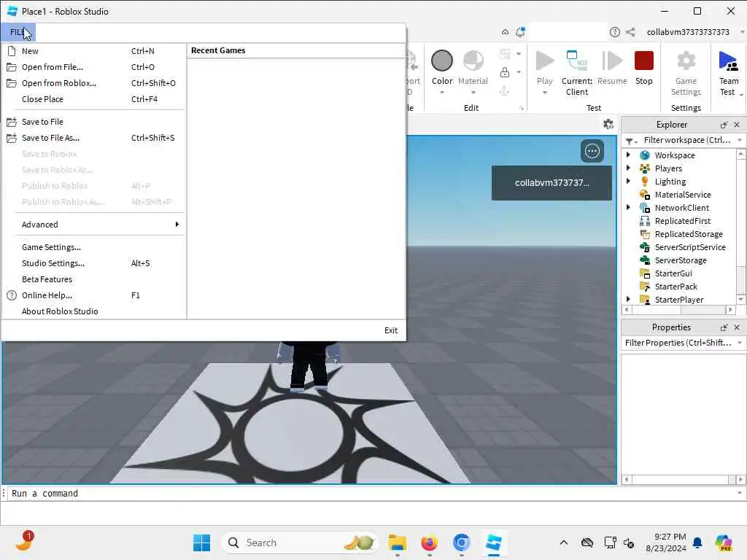Click the help question mark icon
Screen dimensions: 747x560
(614, 32)
